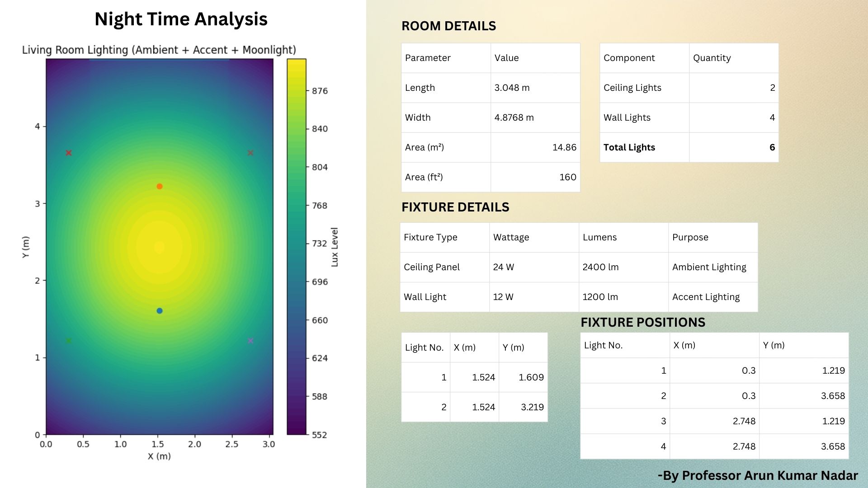Click the 4.8768 m width value

pos(514,117)
